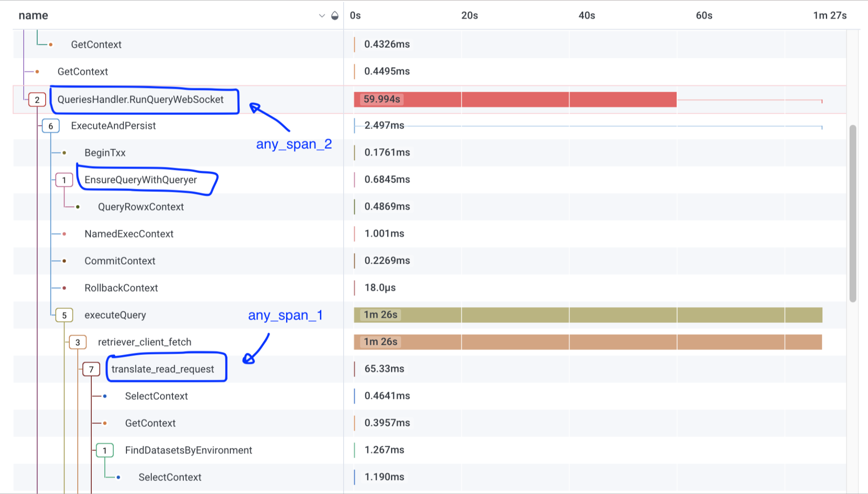Click the vertical scrollbar thumb on right
868x494 pixels.
point(853,213)
